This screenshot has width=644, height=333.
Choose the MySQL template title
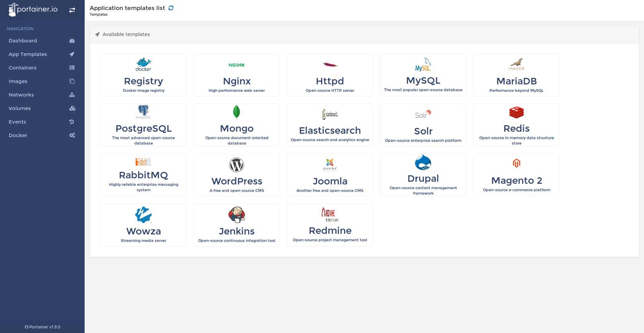click(x=423, y=81)
